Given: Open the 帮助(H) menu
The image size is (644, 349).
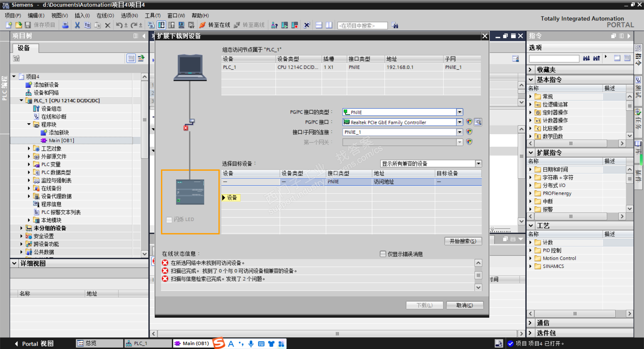Looking at the screenshot, I should (x=200, y=15).
